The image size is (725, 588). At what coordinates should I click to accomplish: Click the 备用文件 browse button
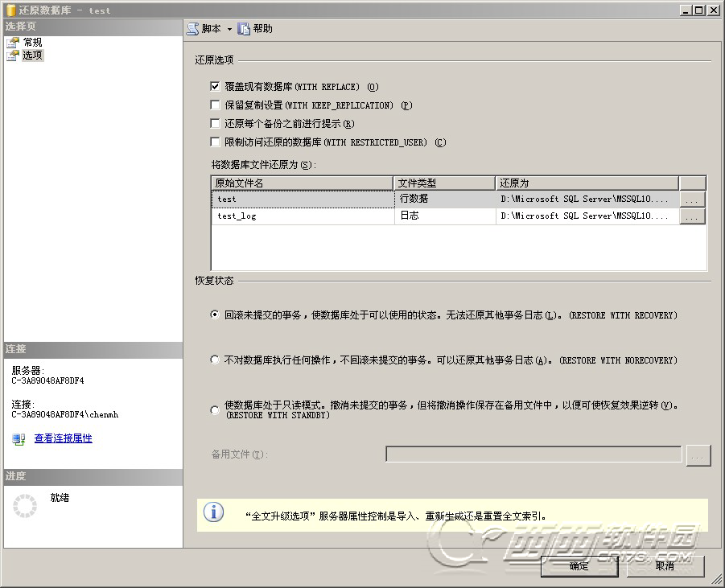698,456
